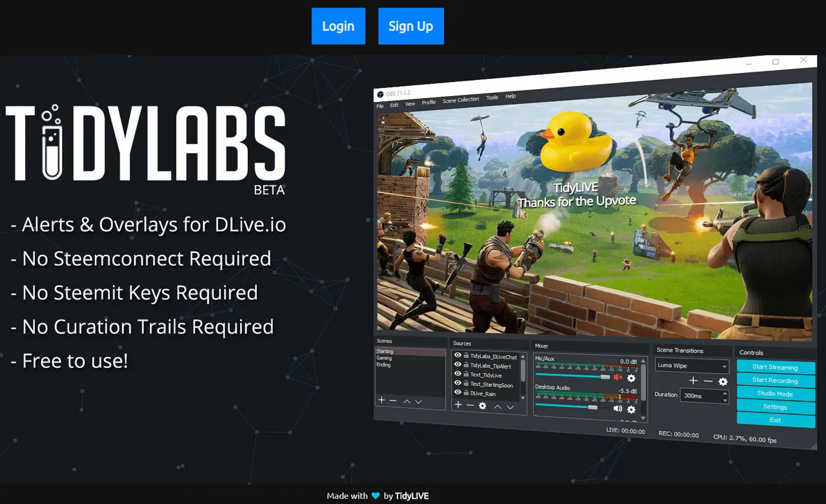Open the View menu in OBS

pos(410,104)
